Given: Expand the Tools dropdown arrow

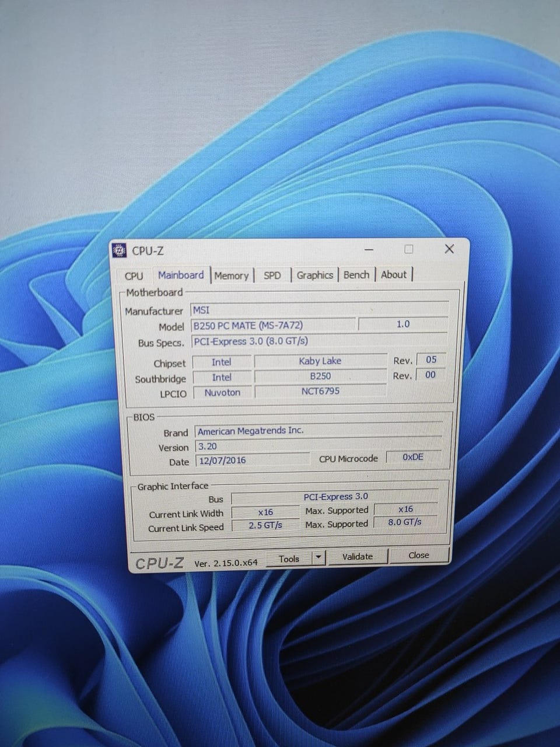Looking at the screenshot, I should pyautogui.click(x=318, y=558).
